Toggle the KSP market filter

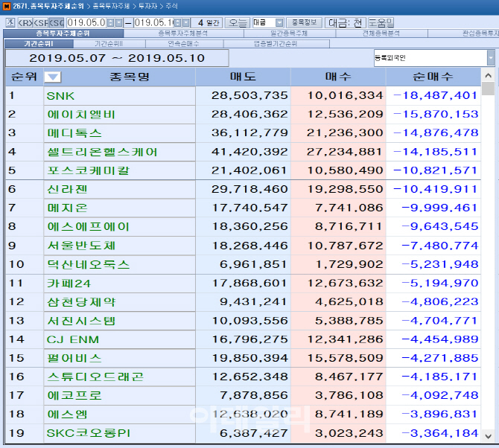pyautogui.click(x=41, y=22)
